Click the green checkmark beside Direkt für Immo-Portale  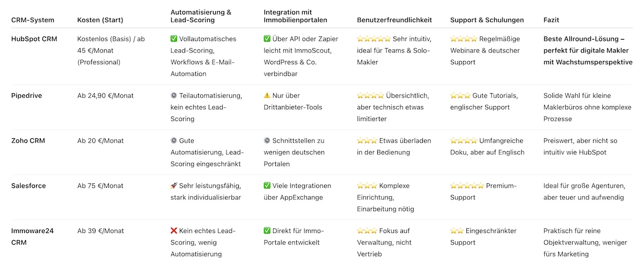(x=267, y=231)
